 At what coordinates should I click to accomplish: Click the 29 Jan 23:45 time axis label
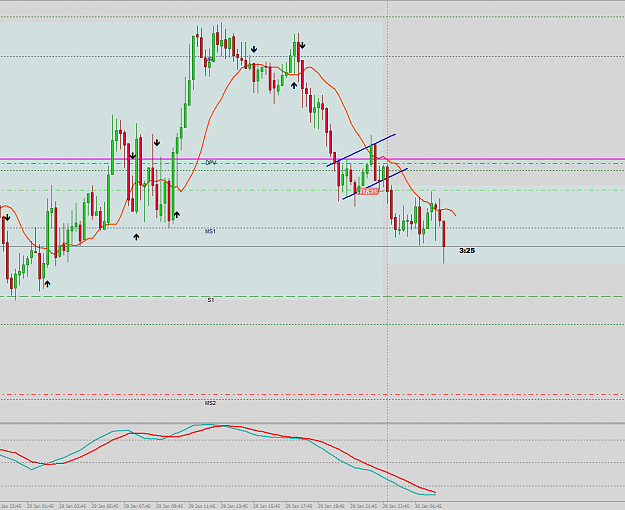396,506
